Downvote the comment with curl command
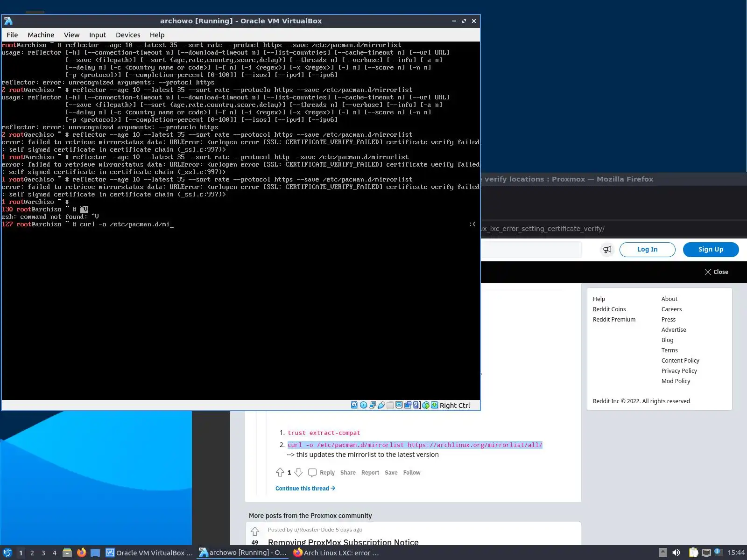This screenshot has width=747, height=560. tap(298, 472)
